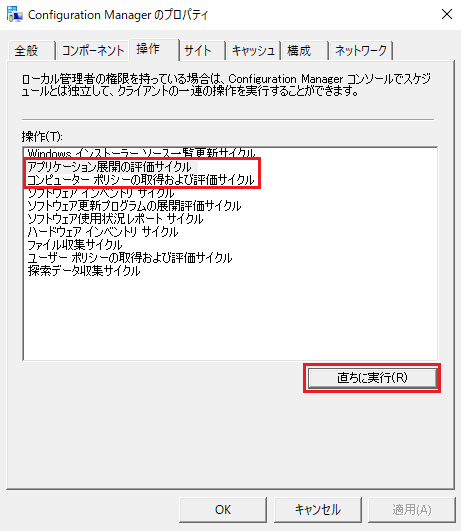Select ソフトウェア インベントリ サイクル action

tap(101, 193)
